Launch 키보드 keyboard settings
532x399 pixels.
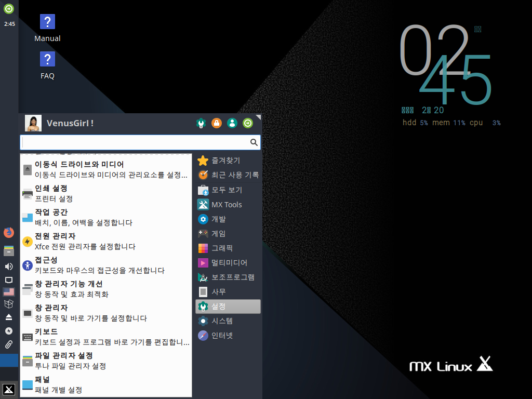coord(106,337)
